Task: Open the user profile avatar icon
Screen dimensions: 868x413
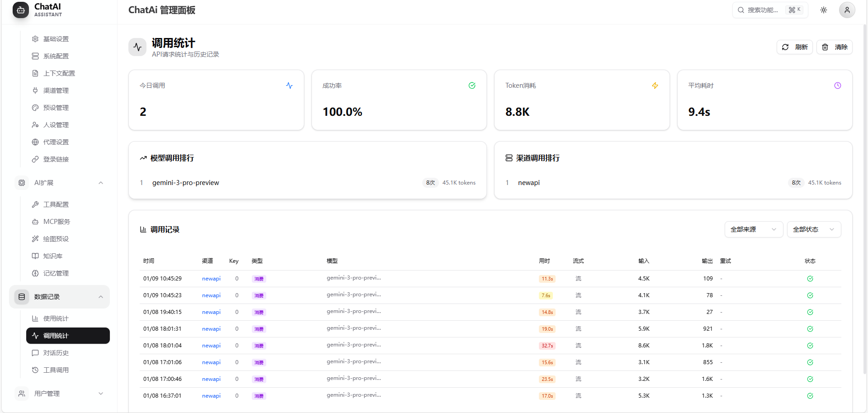Action: 847,10
